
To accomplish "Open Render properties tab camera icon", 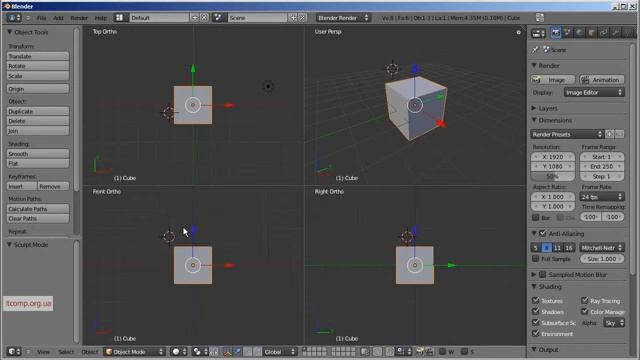I will click(x=556, y=33).
